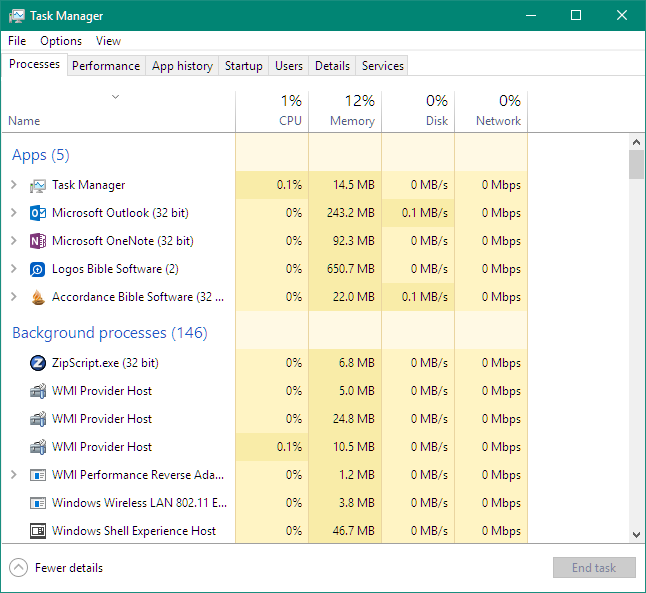Open the File menu
The image size is (646, 593).
(x=17, y=41)
